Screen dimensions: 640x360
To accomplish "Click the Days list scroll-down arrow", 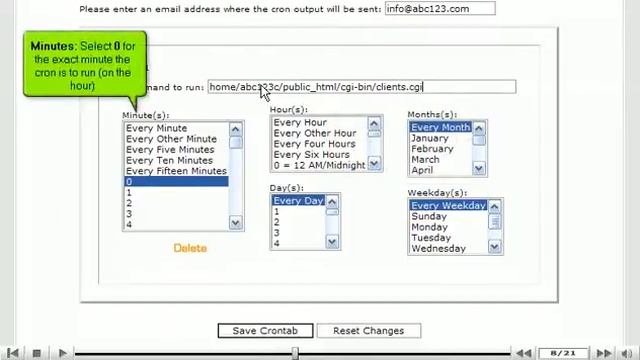I will (332, 242).
